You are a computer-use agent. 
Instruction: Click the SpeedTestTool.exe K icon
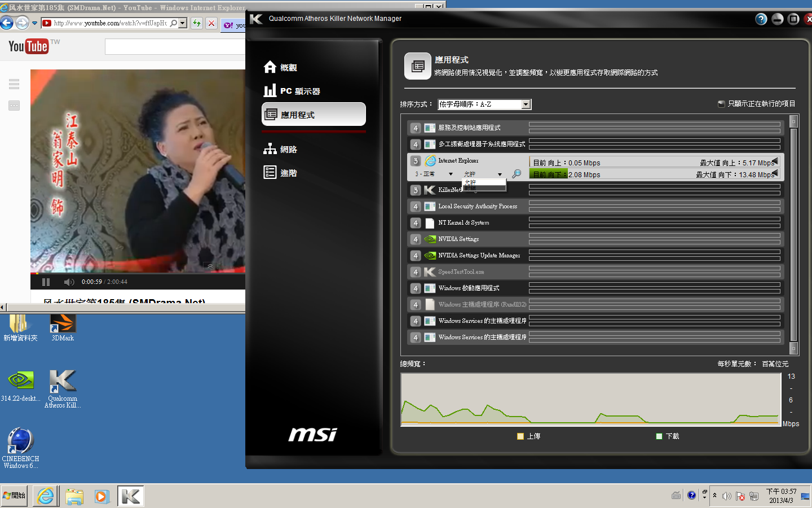pos(430,272)
